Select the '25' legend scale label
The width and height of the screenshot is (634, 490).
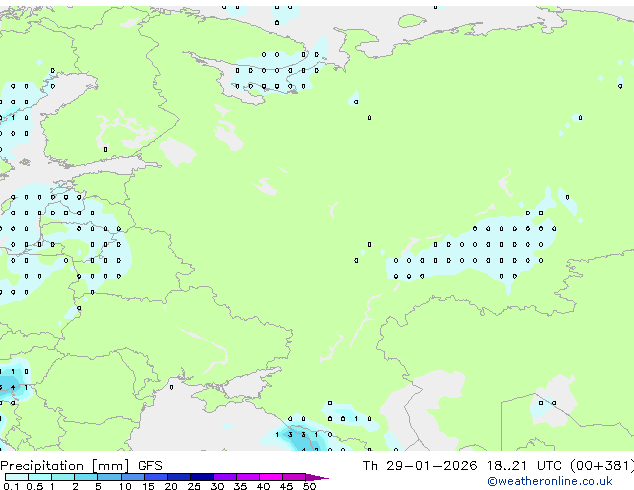pyautogui.click(x=194, y=486)
